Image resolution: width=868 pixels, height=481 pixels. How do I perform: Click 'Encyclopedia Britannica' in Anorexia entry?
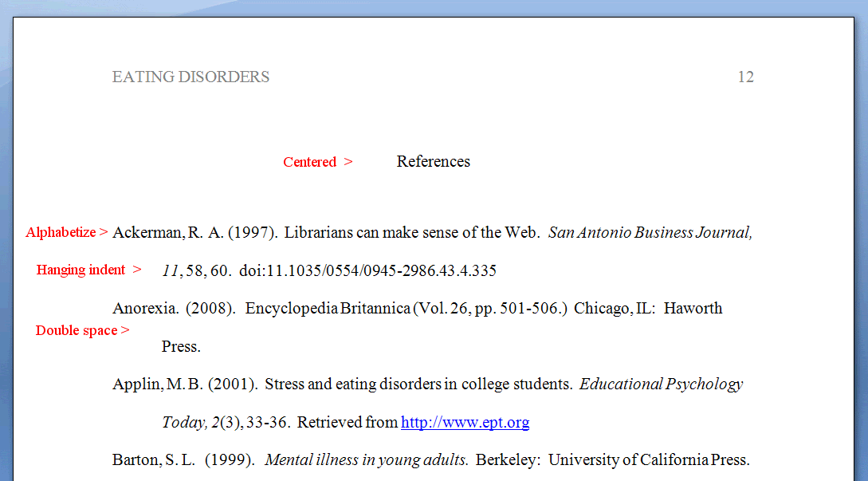tap(328, 308)
